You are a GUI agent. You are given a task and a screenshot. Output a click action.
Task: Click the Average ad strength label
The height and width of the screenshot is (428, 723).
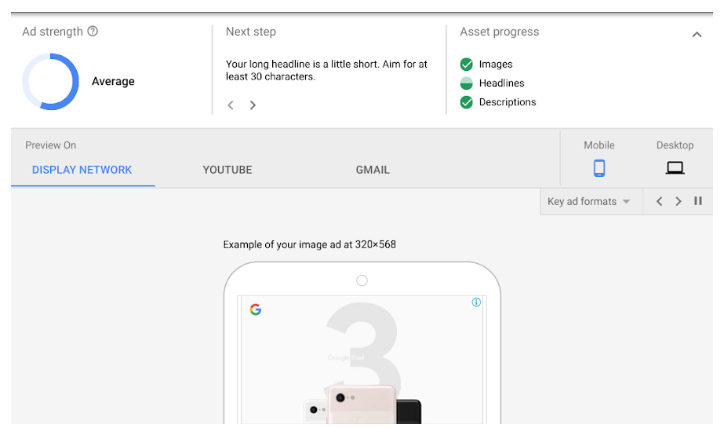[x=113, y=82]
